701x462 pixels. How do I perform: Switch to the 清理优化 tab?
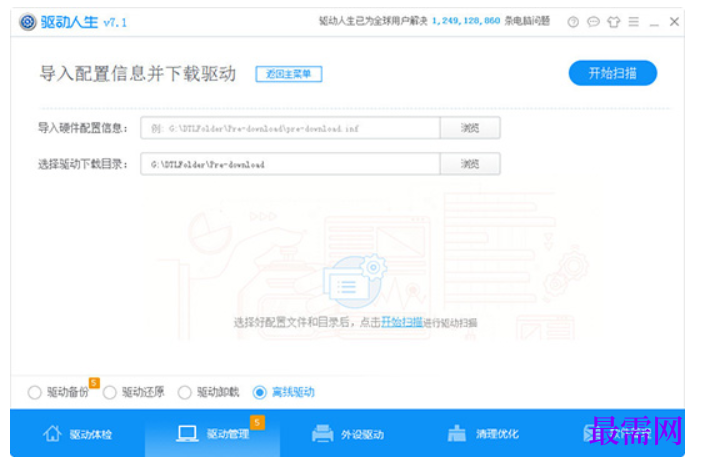pyautogui.click(x=483, y=433)
